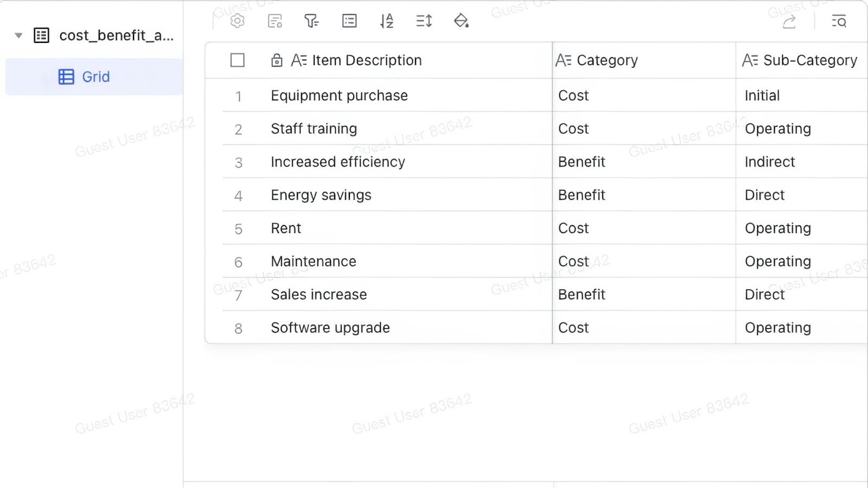Screen dimensions: 868x488
Task: Click the Software upgrade cell in row 8
Action: (x=330, y=328)
